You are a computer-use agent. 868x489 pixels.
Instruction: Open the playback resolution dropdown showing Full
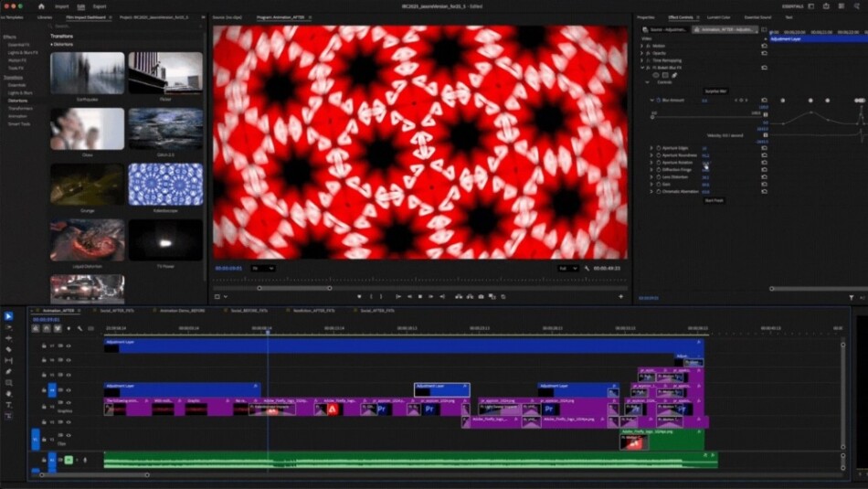[x=567, y=268]
